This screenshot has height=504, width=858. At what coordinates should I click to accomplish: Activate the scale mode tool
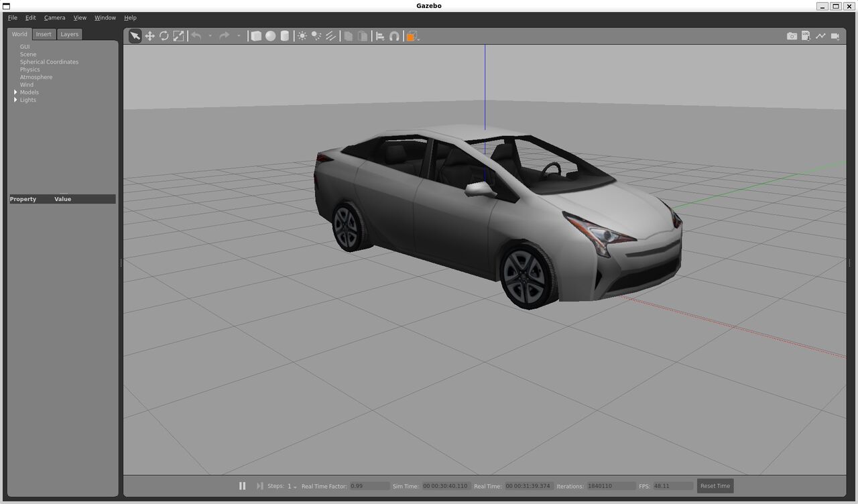[x=178, y=36]
